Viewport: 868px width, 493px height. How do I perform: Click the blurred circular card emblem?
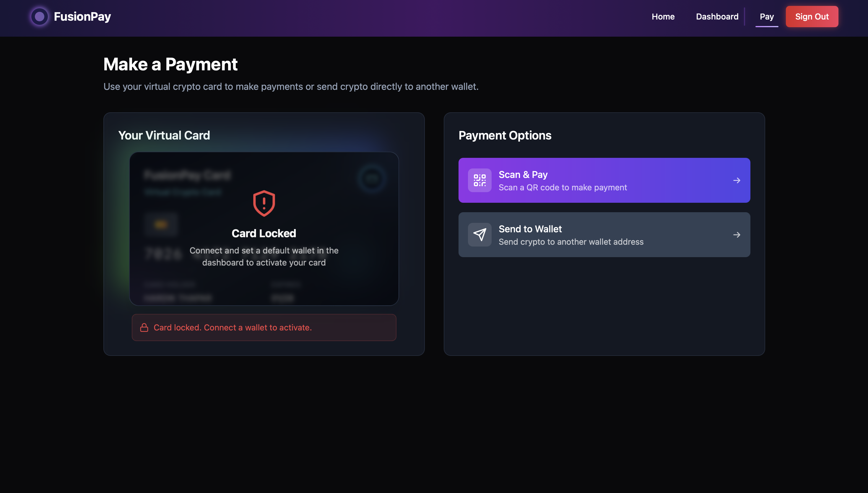(x=372, y=178)
